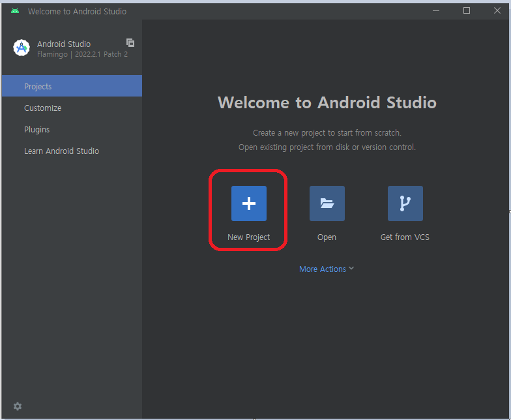Click the Android Studio compass logo
Image resolution: width=511 pixels, height=420 pixels.
pos(22,48)
